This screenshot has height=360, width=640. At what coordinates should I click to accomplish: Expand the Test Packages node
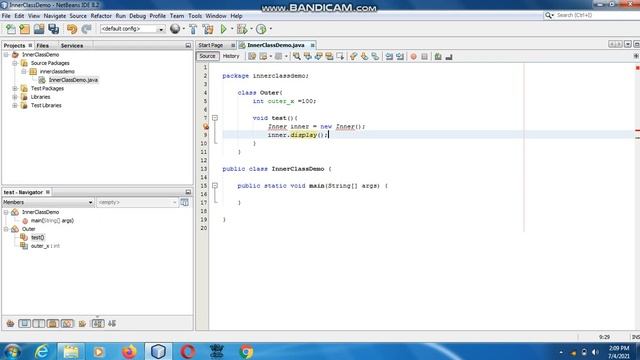point(15,89)
